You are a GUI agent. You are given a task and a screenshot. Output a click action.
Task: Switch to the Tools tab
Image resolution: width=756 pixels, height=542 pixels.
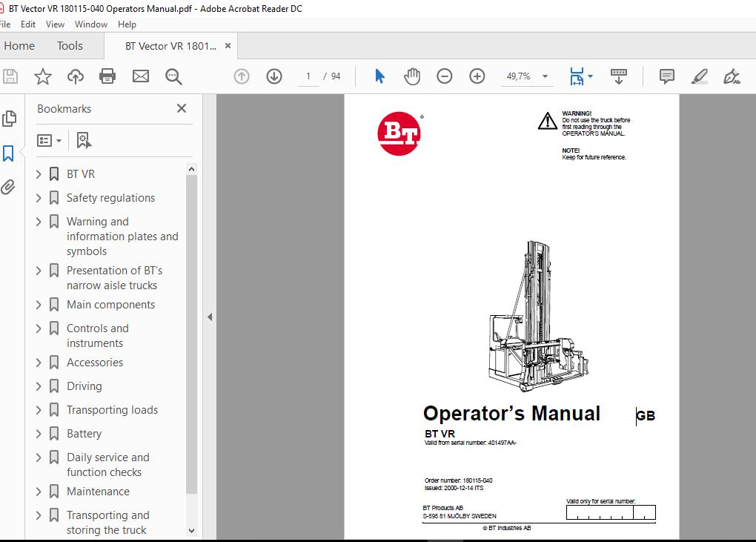tap(70, 46)
